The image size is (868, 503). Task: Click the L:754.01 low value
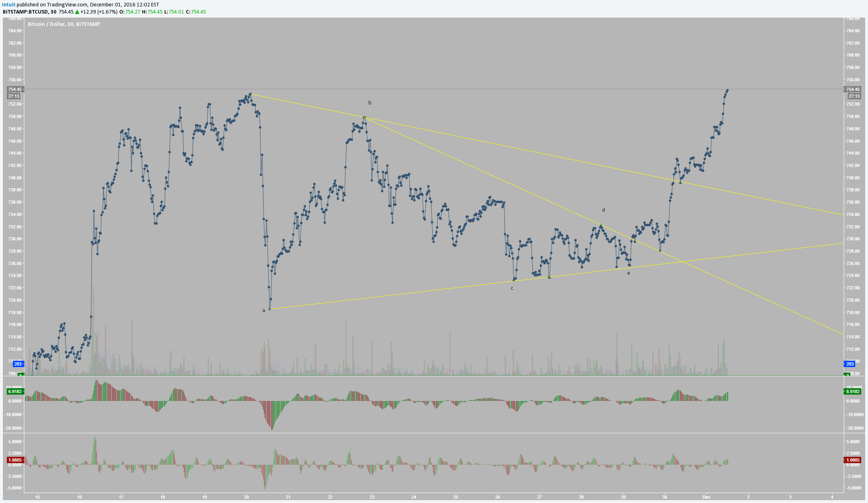pyautogui.click(x=174, y=12)
